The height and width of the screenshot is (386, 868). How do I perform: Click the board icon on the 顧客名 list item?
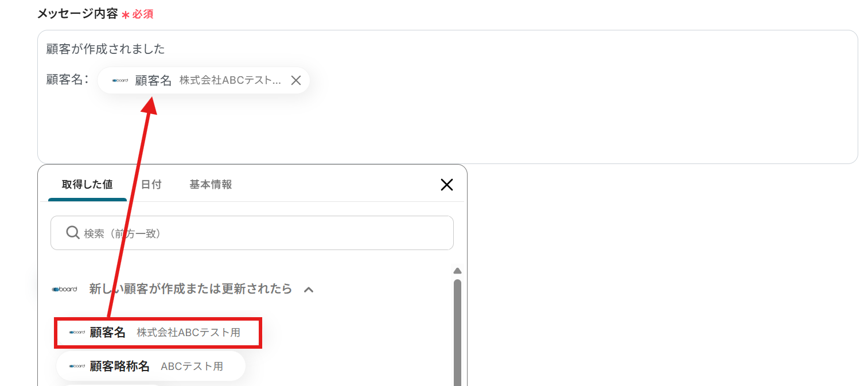pyautogui.click(x=77, y=333)
